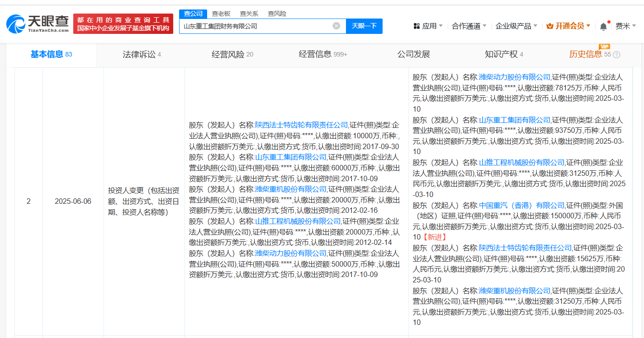Viewport: 644px width, 338px height.
Task: Open the 费米 user account menu
Action: coord(625,26)
